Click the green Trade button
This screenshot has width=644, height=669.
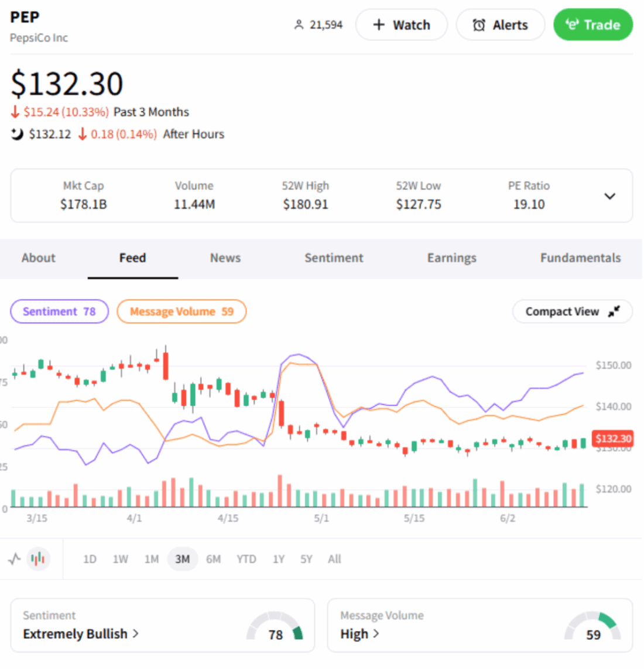pyautogui.click(x=593, y=25)
